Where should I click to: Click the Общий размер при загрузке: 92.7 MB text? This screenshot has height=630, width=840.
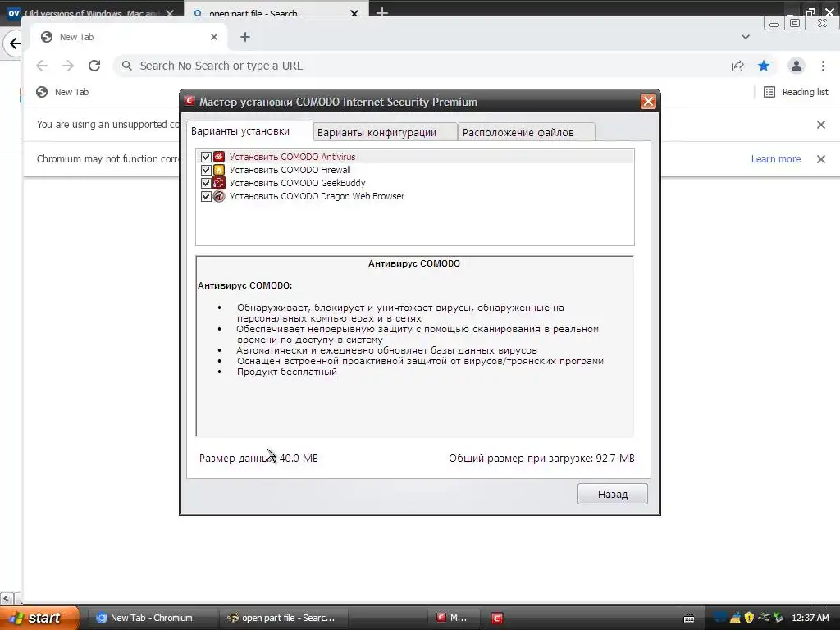pyautogui.click(x=541, y=458)
